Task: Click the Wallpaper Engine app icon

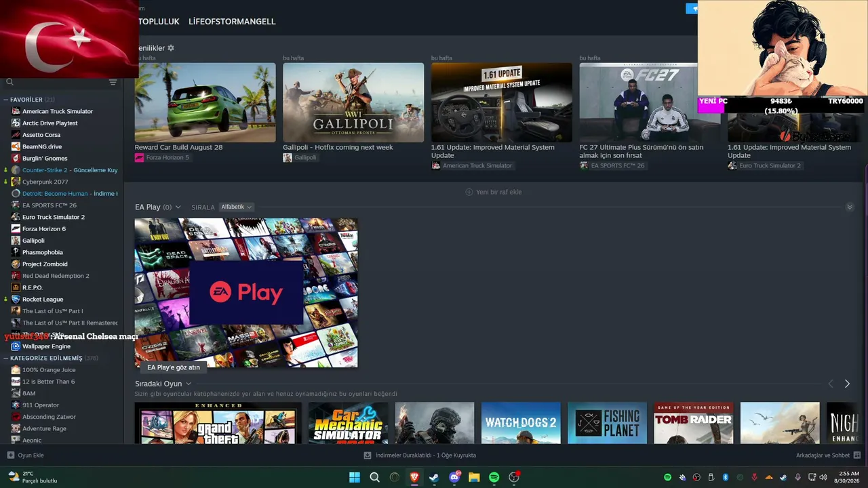Action: [x=16, y=346]
